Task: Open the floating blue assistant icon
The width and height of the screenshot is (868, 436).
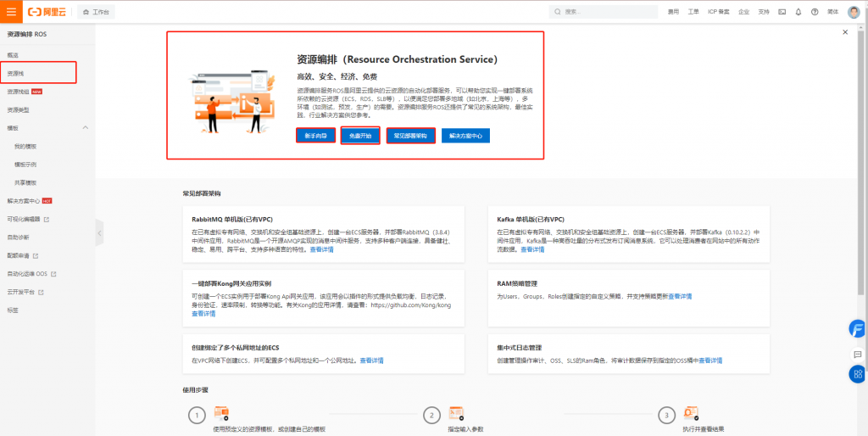Action: [858, 328]
